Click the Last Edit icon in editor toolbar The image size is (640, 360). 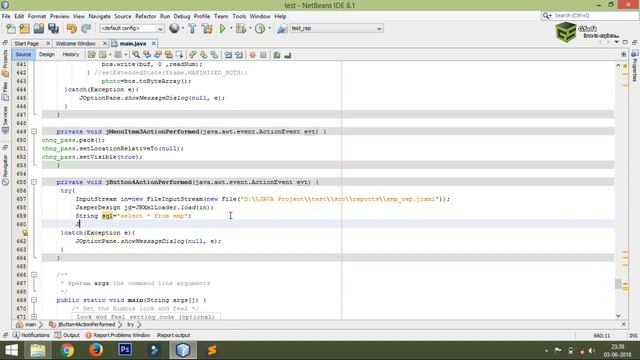pos(91,55)
